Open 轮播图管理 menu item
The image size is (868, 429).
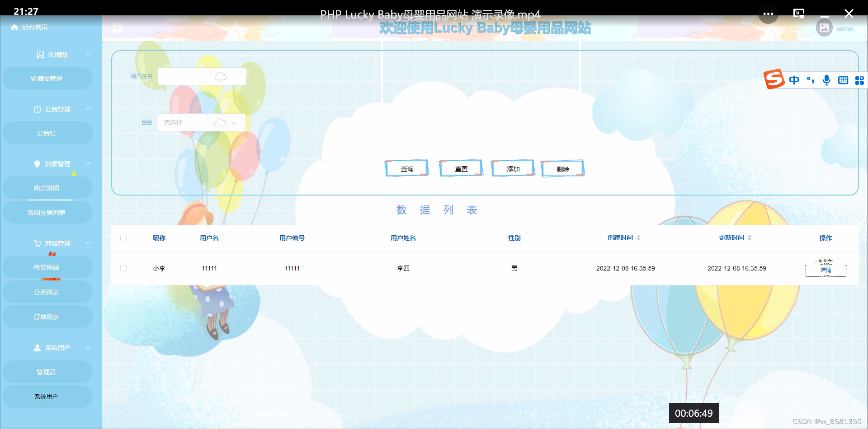click(x=47, y=79)
